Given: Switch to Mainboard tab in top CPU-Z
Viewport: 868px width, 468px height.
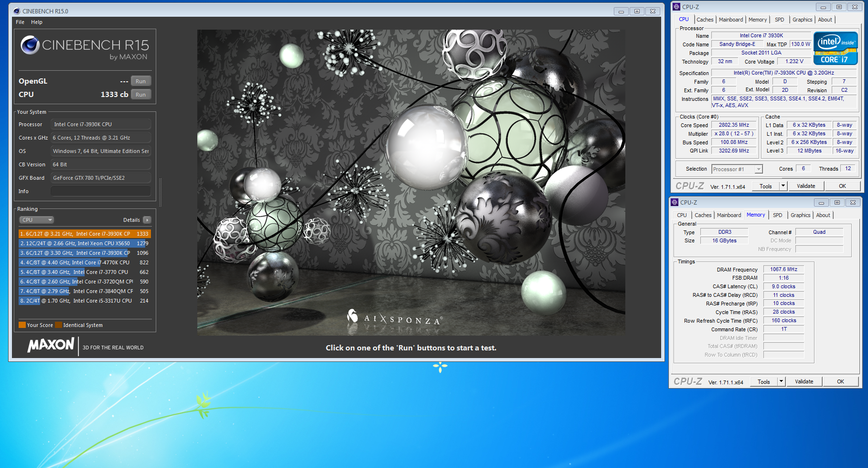Looking at the screenshot, I should click(731, 20).
